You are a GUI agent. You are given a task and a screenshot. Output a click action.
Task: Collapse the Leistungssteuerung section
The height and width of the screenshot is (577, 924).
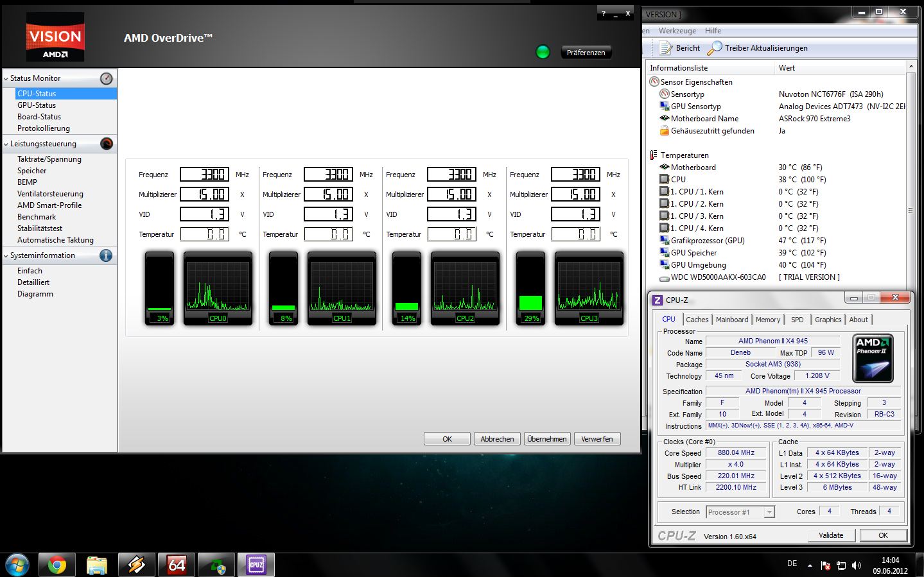point(6,144)
